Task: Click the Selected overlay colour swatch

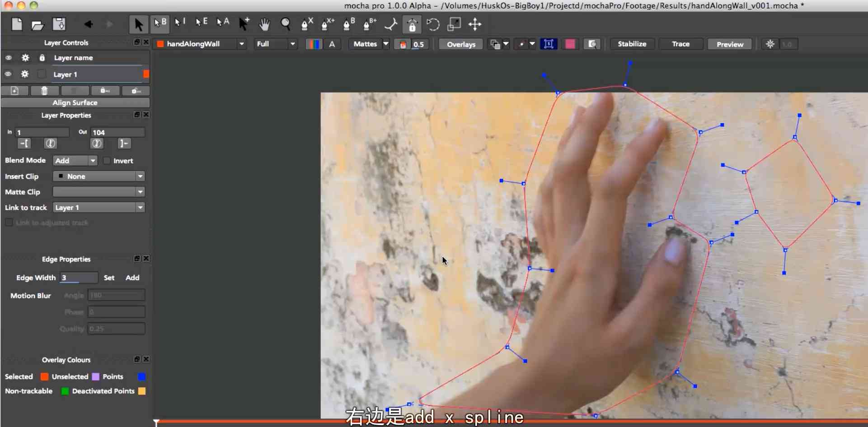Action: click(x=44, y=377)
